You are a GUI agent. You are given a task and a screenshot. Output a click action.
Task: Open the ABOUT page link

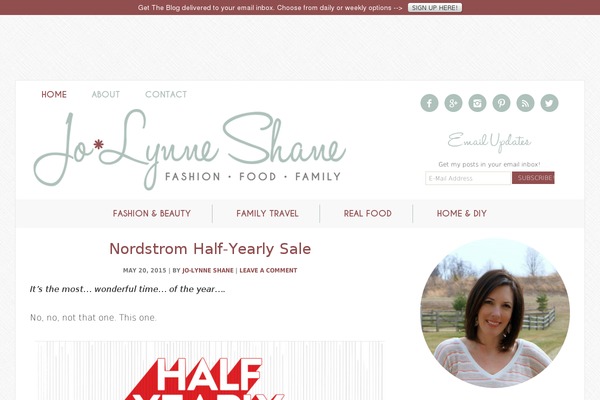coord(106,95)
